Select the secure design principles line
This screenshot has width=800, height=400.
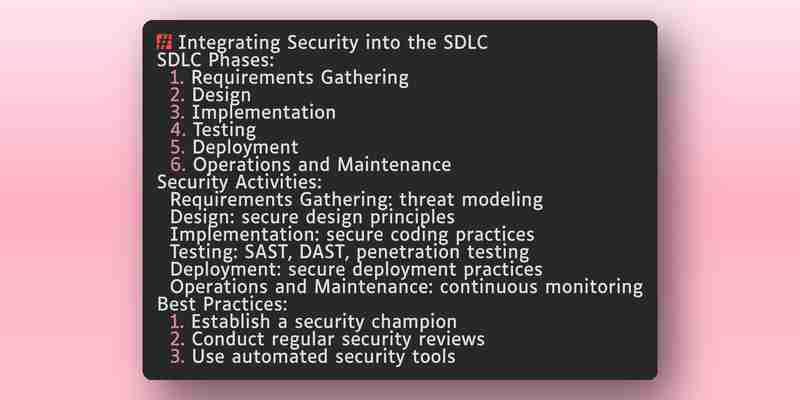click(x=312, y=217)
